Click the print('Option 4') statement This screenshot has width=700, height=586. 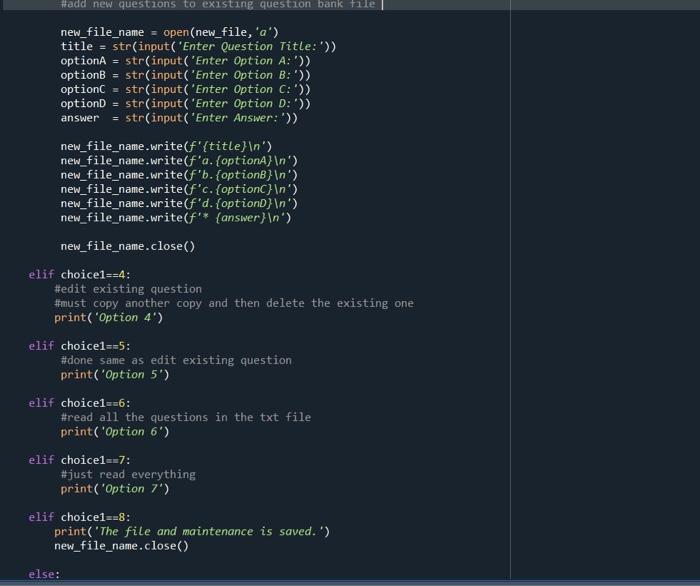pyautogui.click(x=108, y=317)
